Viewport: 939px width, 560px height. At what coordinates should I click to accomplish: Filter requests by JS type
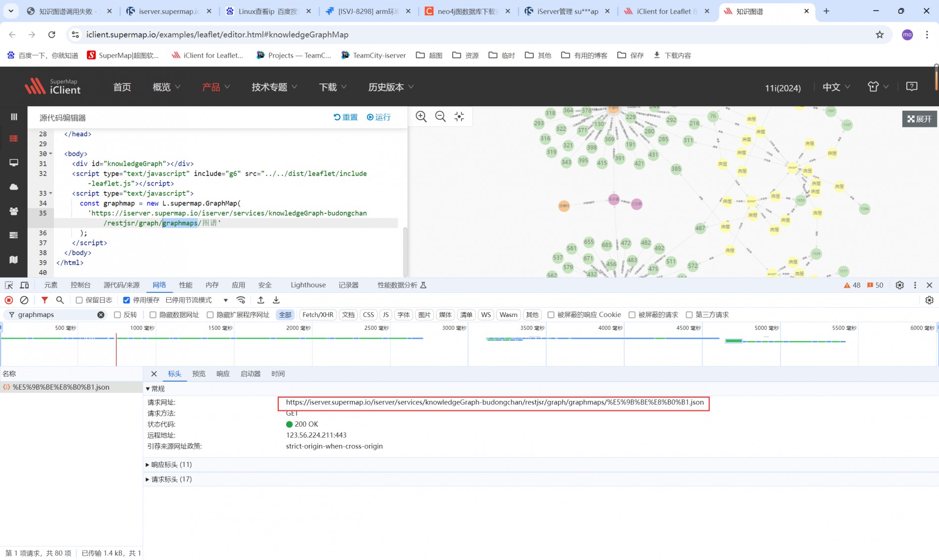pos(386,315)
